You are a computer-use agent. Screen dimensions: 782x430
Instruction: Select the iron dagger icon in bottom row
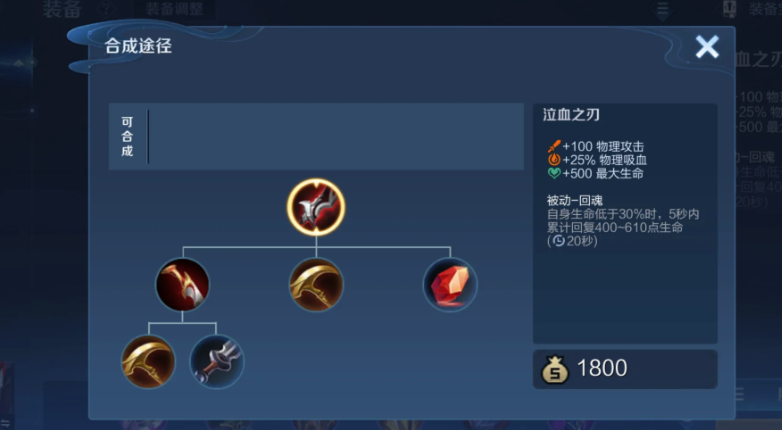click(x=217, y=362)
